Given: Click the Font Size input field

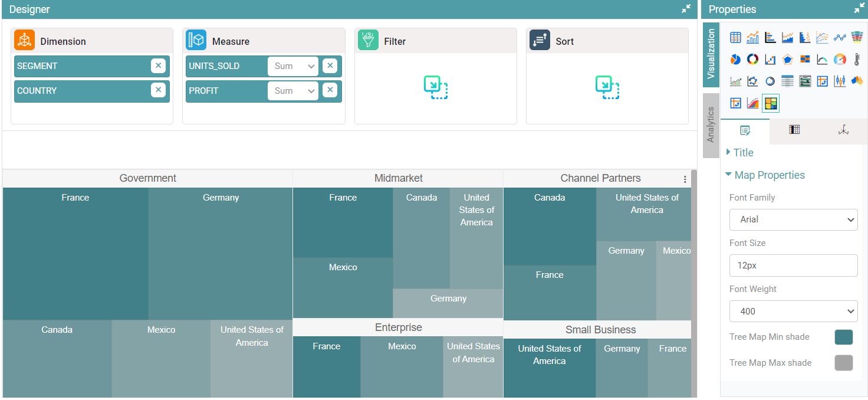Looking at the screenshot, I should coord(793,265).
